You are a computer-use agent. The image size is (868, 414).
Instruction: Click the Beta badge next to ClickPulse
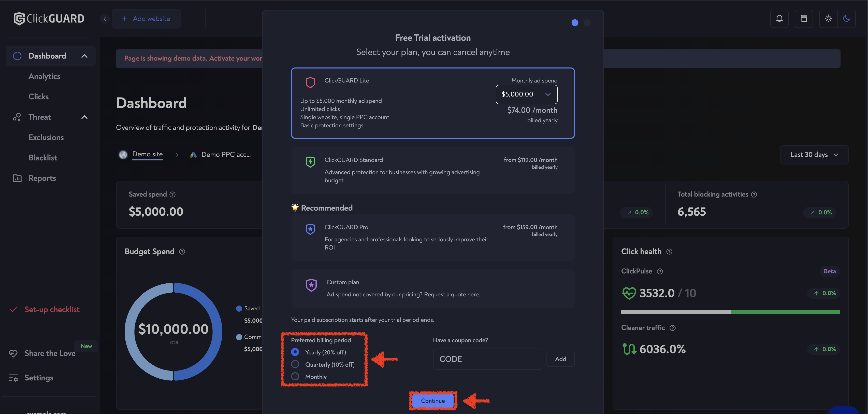829,271
